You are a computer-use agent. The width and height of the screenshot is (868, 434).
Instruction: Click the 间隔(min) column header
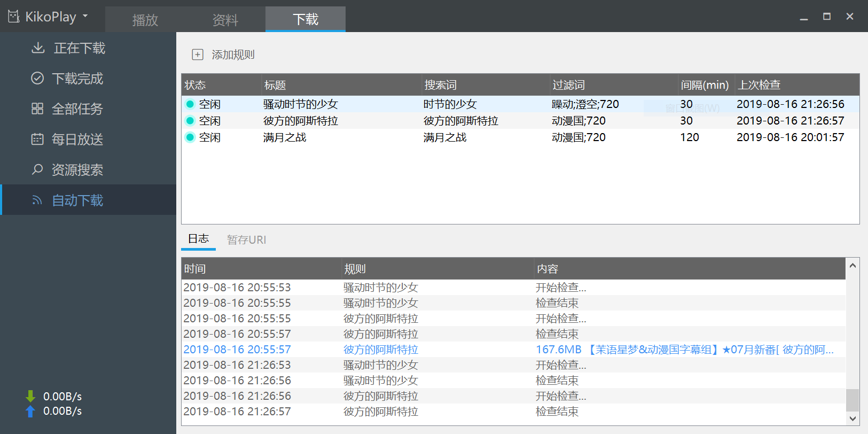click(x=706, y=85)
